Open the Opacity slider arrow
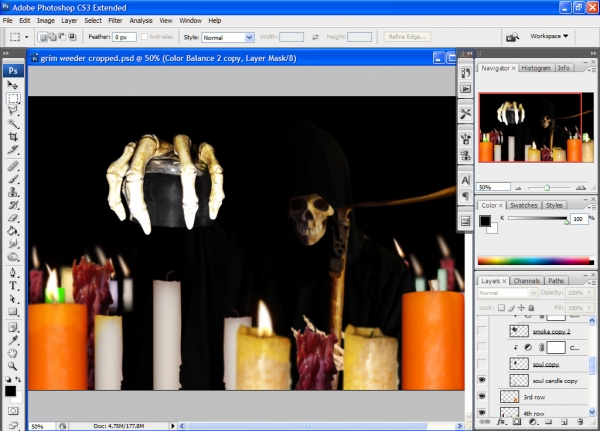Screen dimensions: 600x431 590,292
